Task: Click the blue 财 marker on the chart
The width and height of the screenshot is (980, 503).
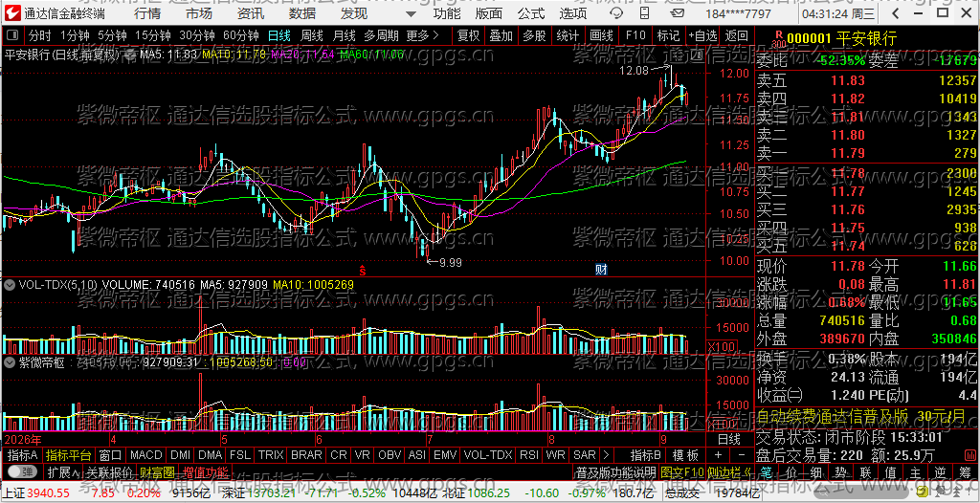Action: tap(601, 270)
